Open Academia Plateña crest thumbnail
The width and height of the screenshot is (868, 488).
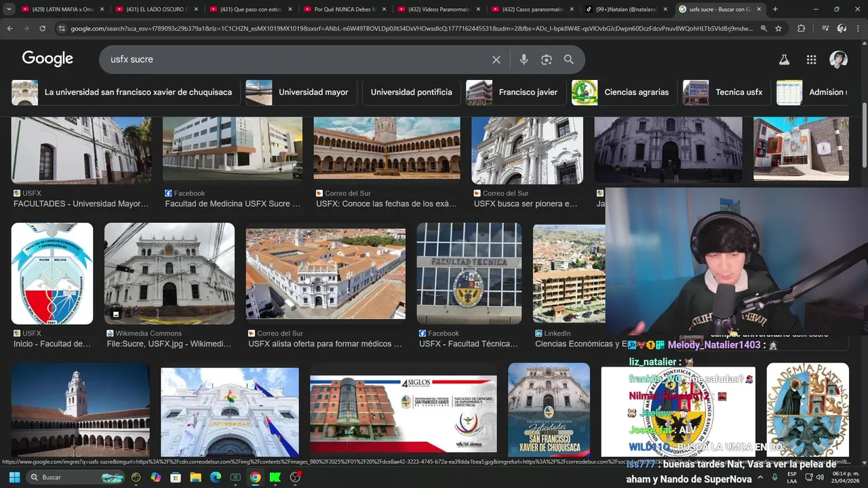tap(808, 409)
